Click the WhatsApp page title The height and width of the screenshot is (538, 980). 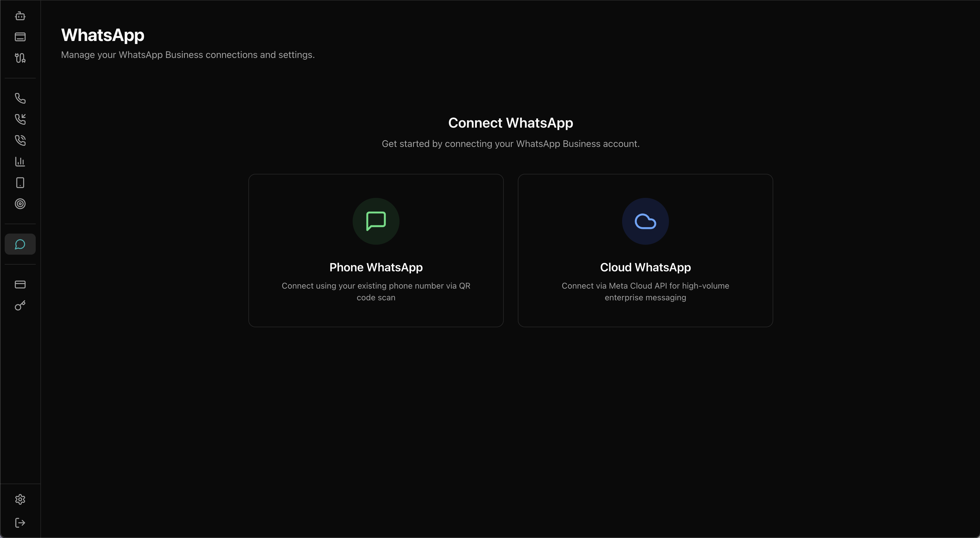point(103,35)
